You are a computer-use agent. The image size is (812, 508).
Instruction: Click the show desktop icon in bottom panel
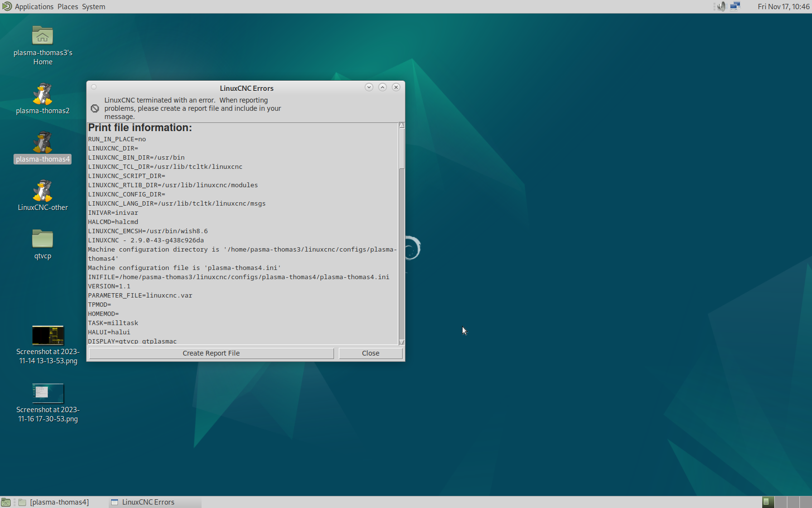click(6, 502)
